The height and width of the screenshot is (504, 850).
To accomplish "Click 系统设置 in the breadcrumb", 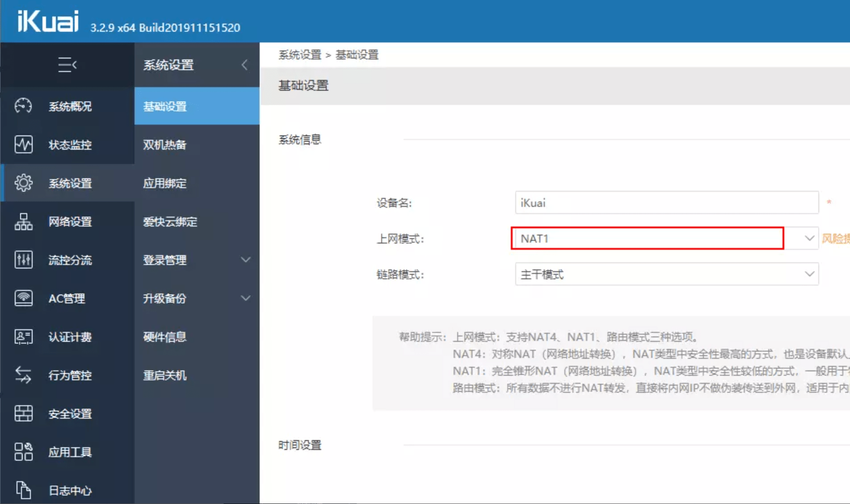I will [x=300, y=55].
